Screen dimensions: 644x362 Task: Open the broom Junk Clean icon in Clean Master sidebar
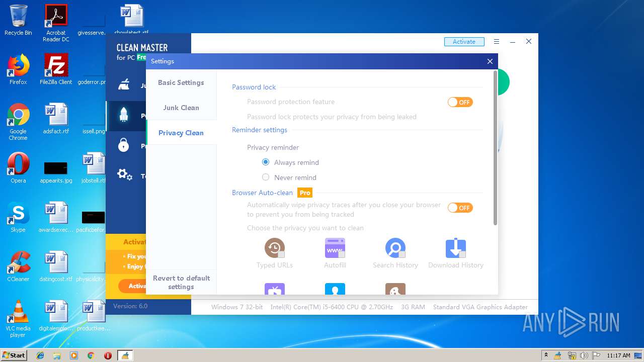tap(124, 85)
